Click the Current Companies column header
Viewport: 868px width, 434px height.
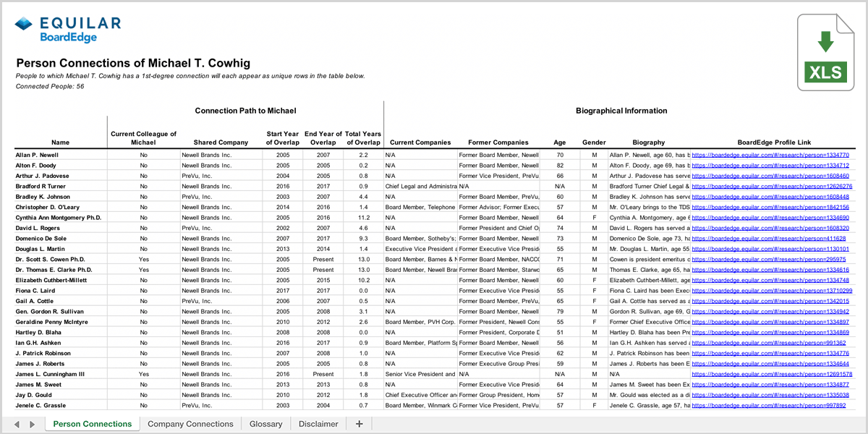pos(420,142)
